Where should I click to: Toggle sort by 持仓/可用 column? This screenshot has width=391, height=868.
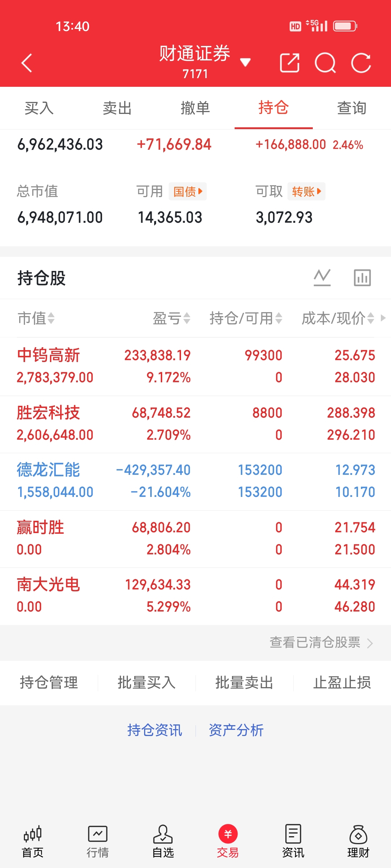[245, 318]
